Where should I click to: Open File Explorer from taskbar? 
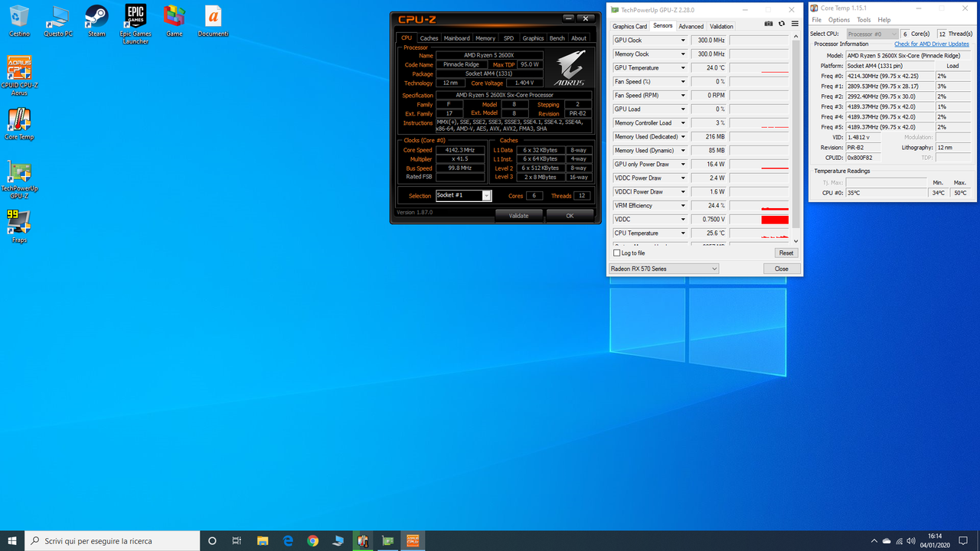pos(263,540)
